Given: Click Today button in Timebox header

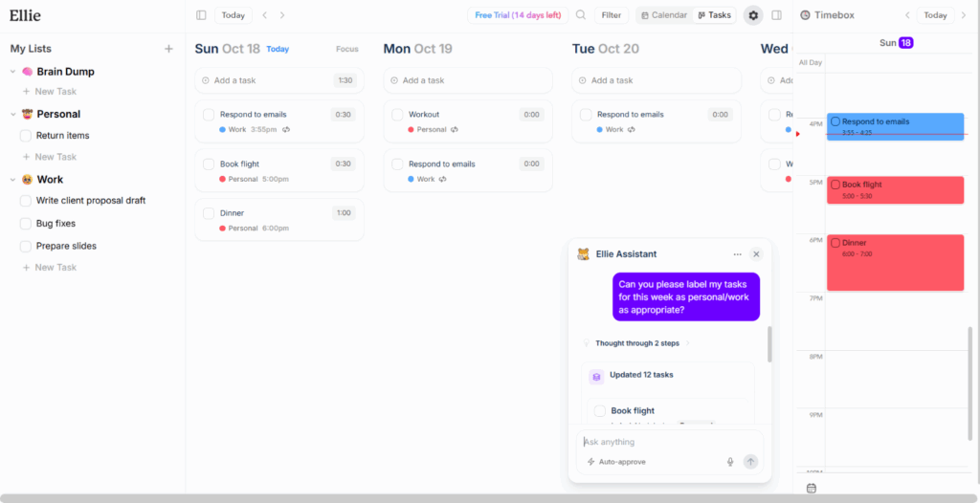Looking at the screenshot, I should (x=936, y=15).
